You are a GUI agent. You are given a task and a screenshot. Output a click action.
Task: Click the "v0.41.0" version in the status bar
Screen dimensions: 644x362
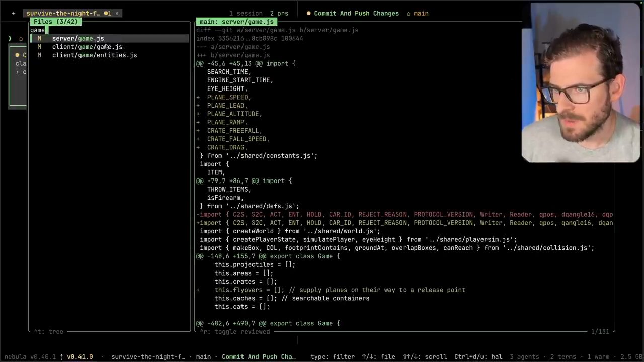coord(80,357)
